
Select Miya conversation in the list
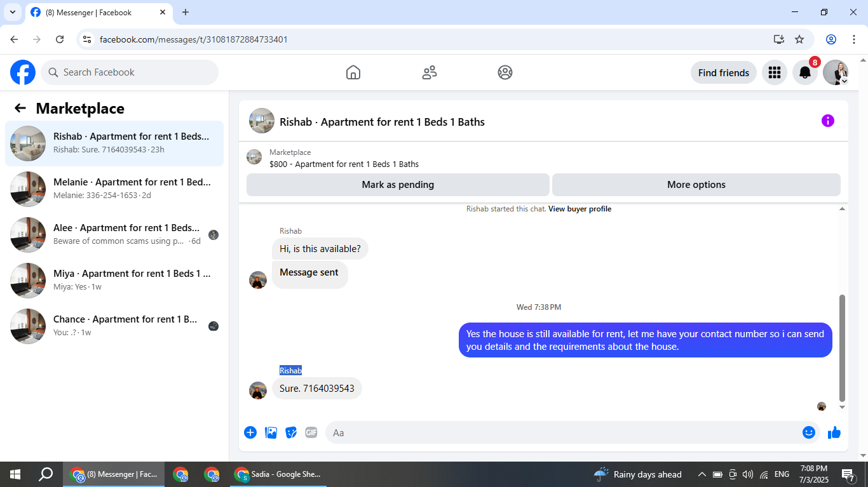coord(114,281)
